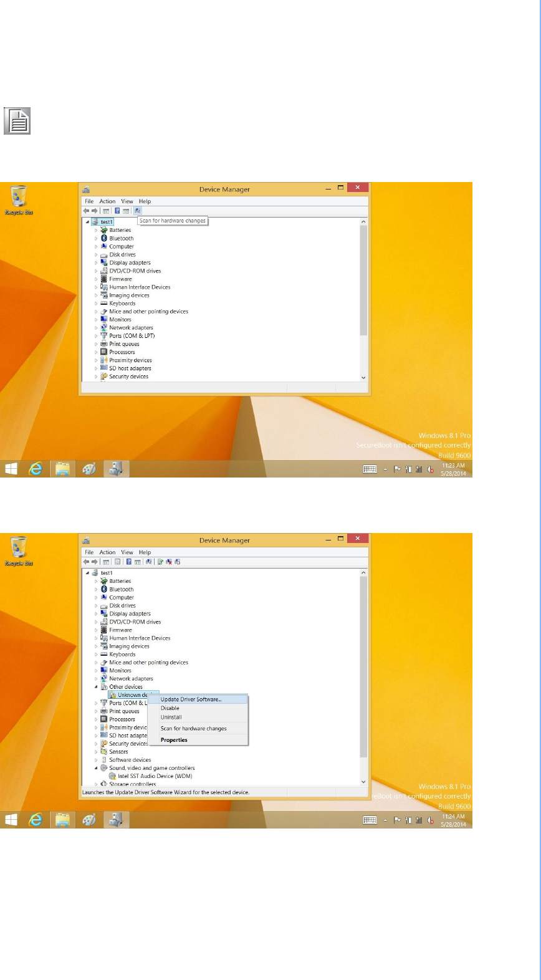Select Ports (COM & LPT) in upper window
Image resolution: width=541 pixels, height=980 pixels.
132,336
